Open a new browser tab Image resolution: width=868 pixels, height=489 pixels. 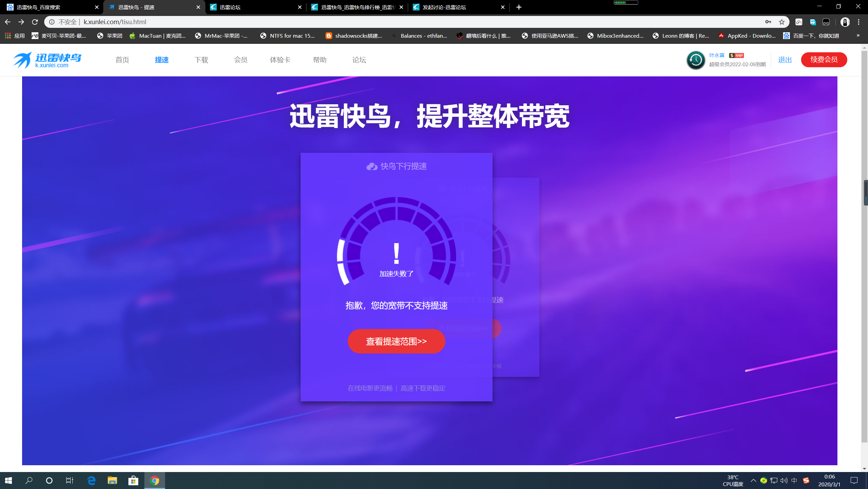tap(519, 7)
